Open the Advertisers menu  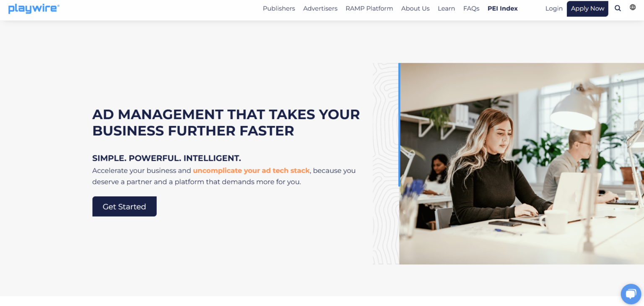click(320, 8)
